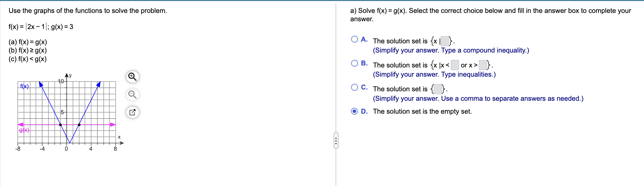Image resolution: width=644 pixels, height=186 pixels.
Task: Open the graph in a larger window
Action: [132, 112]
